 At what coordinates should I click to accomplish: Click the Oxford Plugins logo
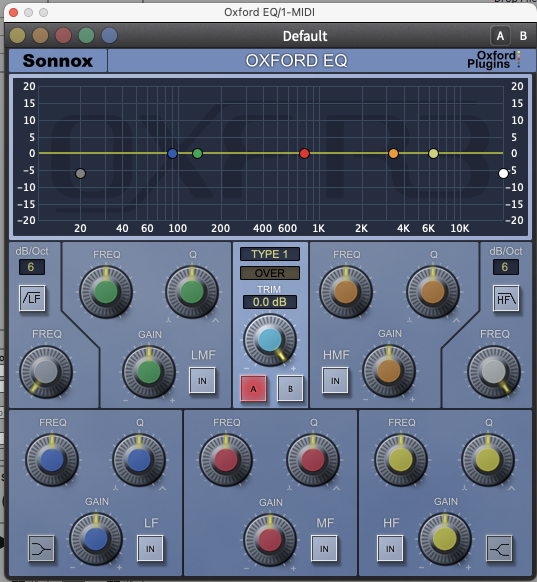[494, 60]
